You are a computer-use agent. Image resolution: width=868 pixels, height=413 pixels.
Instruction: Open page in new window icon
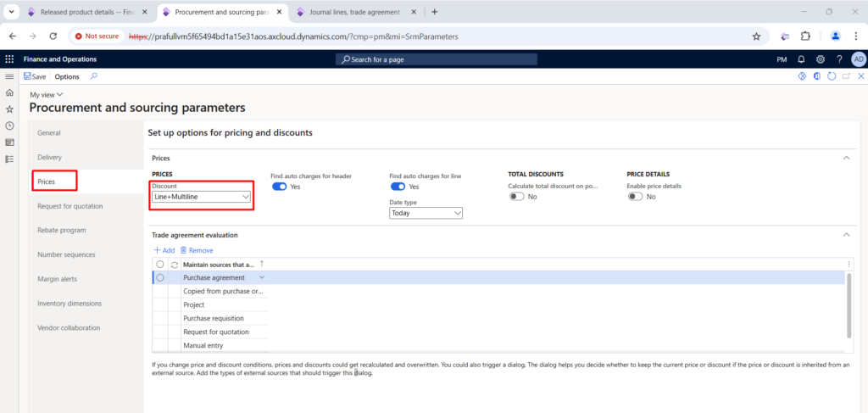point(846,76)
